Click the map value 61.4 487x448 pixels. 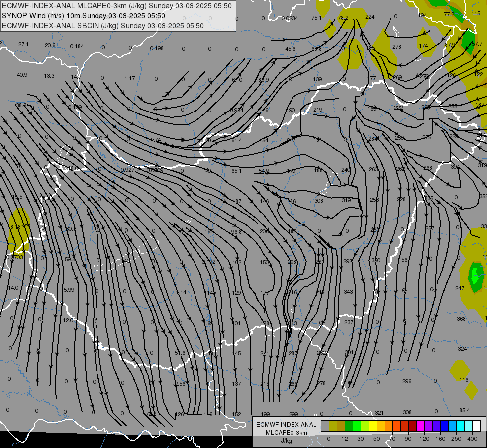(x=237, y=140)
